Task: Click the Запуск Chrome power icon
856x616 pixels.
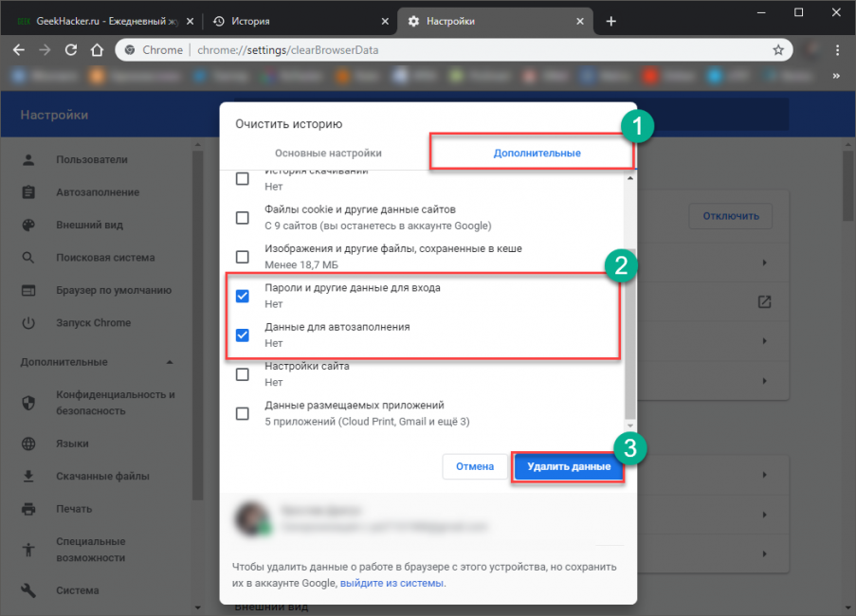Action: tap(28, 323)
